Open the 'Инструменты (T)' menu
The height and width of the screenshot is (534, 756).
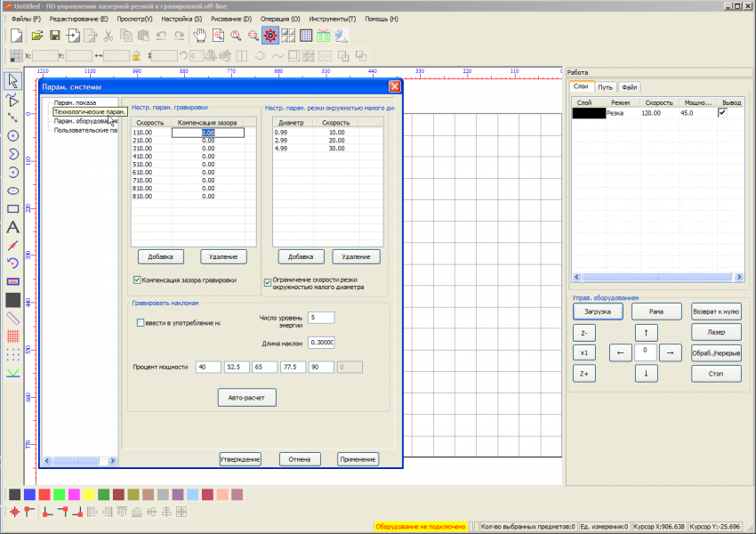pyautogui.click(x=333, y=19)
